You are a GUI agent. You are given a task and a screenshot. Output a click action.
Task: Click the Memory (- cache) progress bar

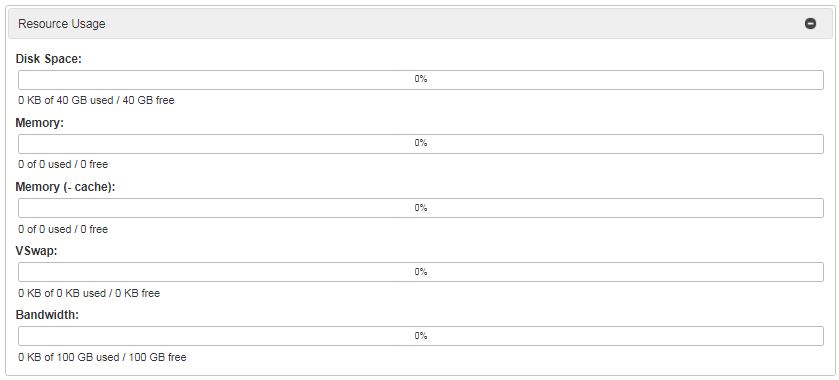click(x=421, y=208)
